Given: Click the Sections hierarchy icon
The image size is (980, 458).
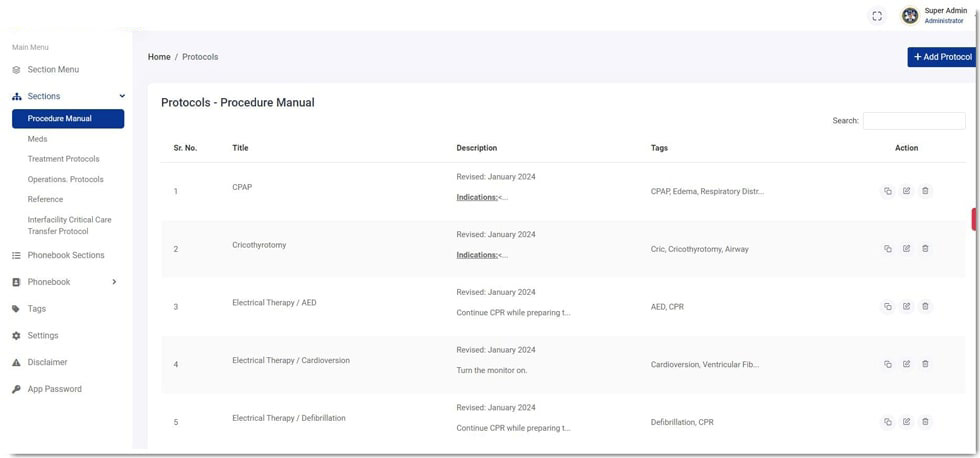Looking at the screenshot, I should (x=17, y=97).
